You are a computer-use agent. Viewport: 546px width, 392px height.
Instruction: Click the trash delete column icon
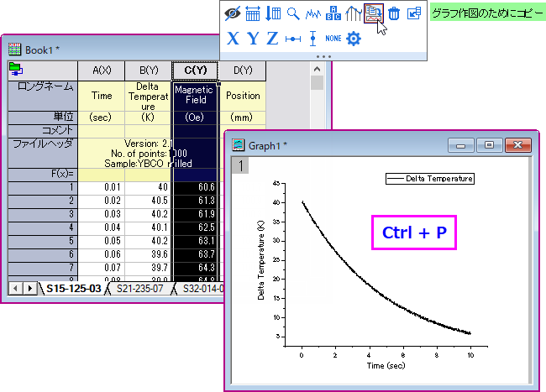pyautogui.click(x=394, y=13)
